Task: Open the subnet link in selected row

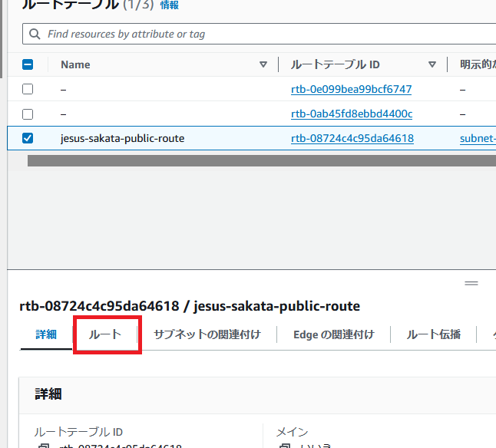Action: tap(478, 138)
